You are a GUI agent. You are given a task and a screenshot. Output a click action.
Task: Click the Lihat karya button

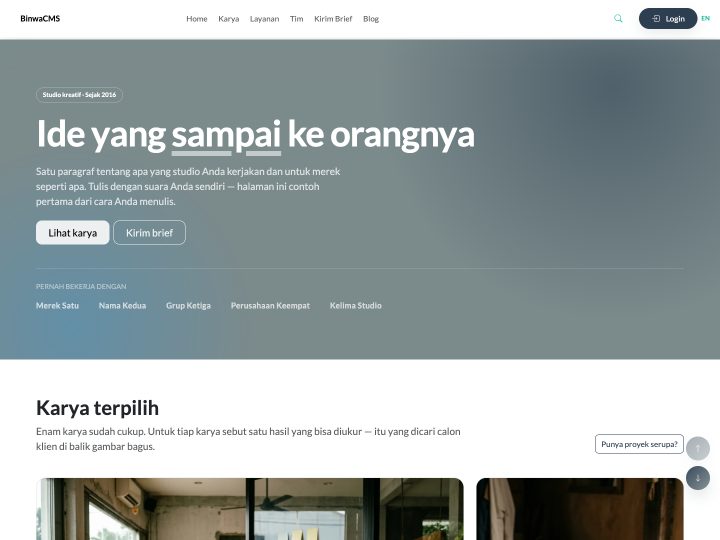(x=73, y=232)
